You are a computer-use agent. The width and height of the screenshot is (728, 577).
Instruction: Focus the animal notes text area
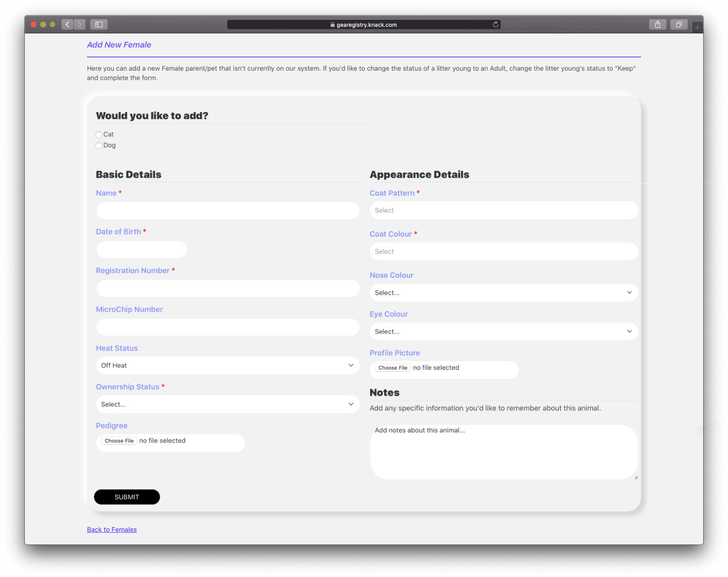tap(504, 452)
